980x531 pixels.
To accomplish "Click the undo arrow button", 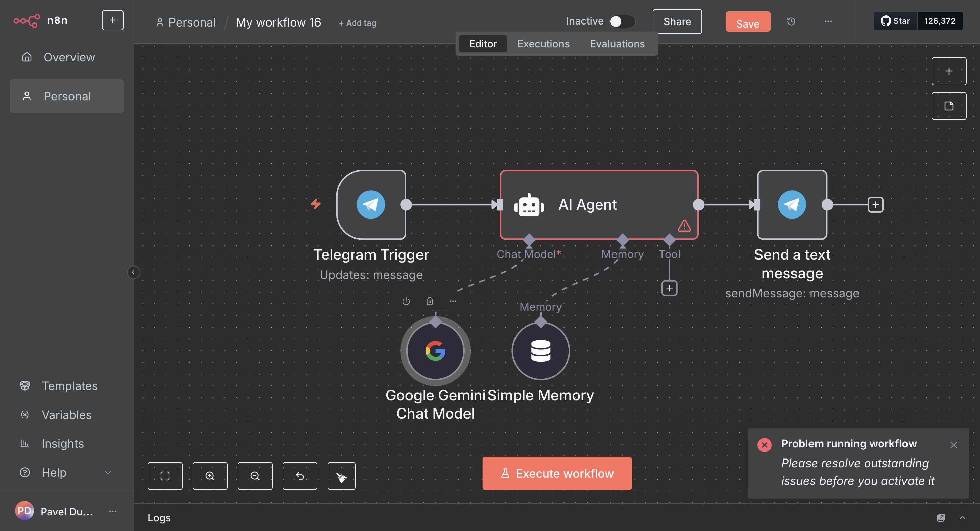I will pos(300,476).
